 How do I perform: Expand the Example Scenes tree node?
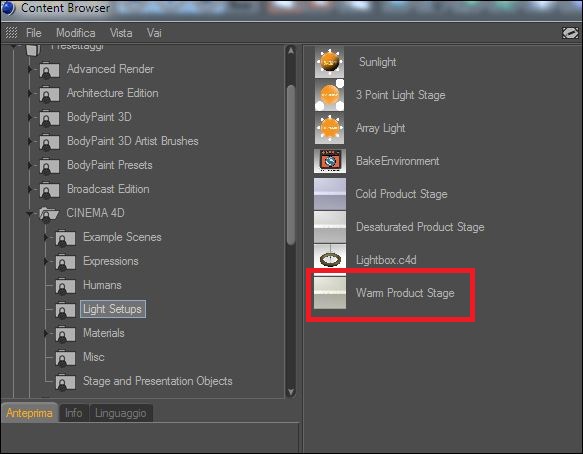click(46, 237)
